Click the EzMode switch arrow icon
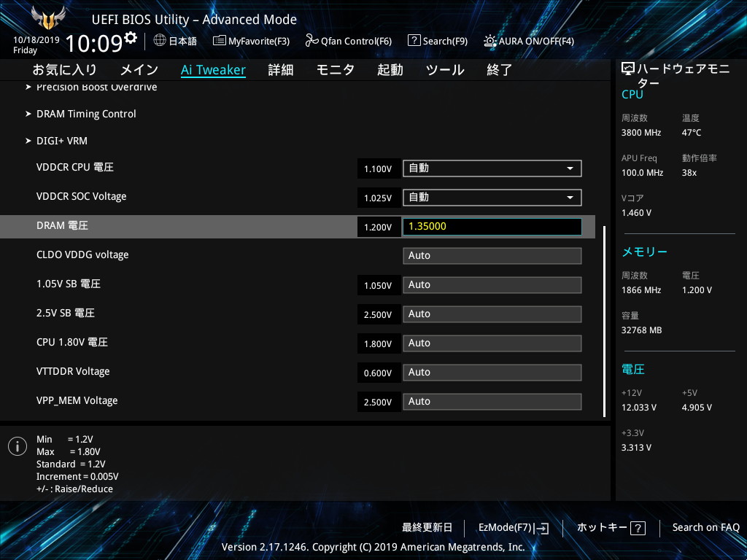This screenshot has height=560, width=747. click(x=541, y=528)
